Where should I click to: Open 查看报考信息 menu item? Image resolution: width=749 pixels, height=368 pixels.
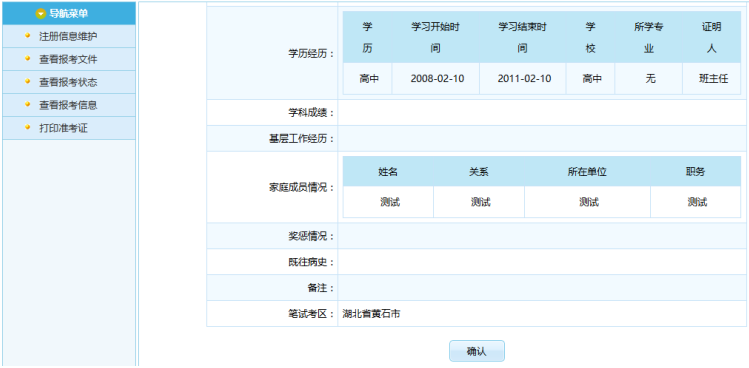tap(68, 105)
